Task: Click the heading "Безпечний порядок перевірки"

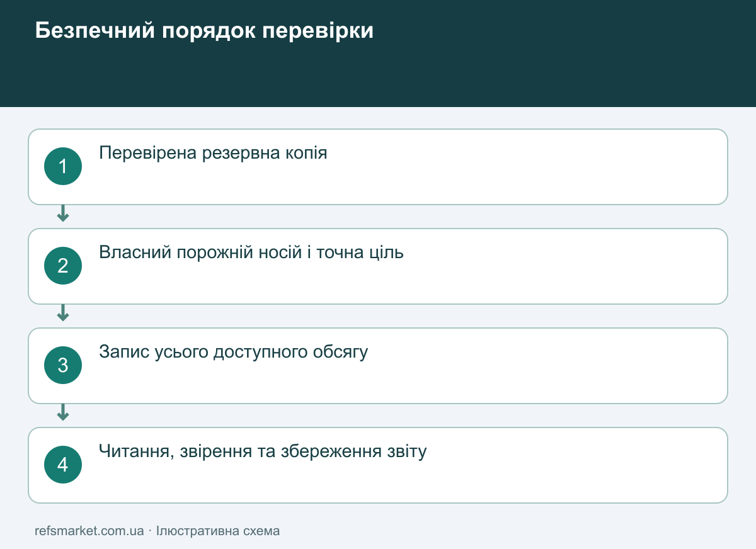Action: [204, 31]
